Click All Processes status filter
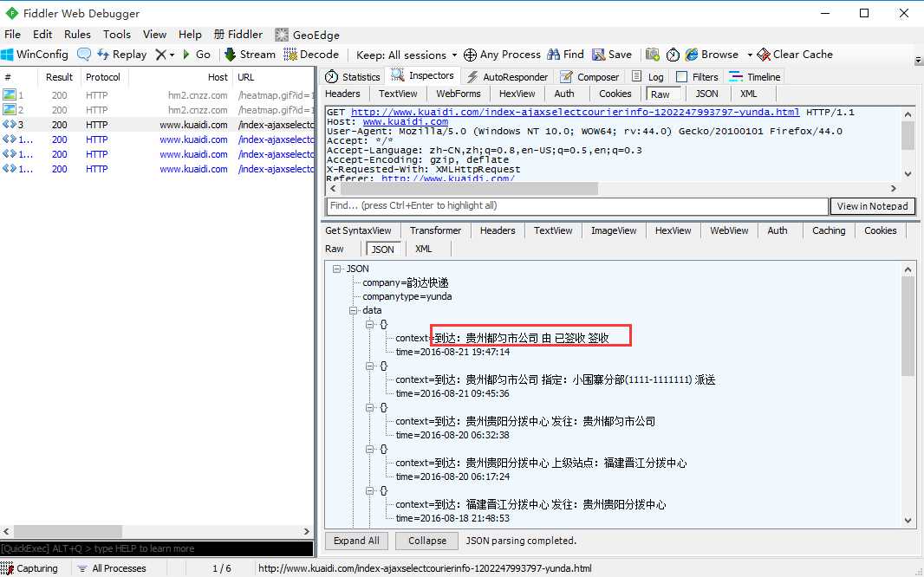 click(113, 568)
